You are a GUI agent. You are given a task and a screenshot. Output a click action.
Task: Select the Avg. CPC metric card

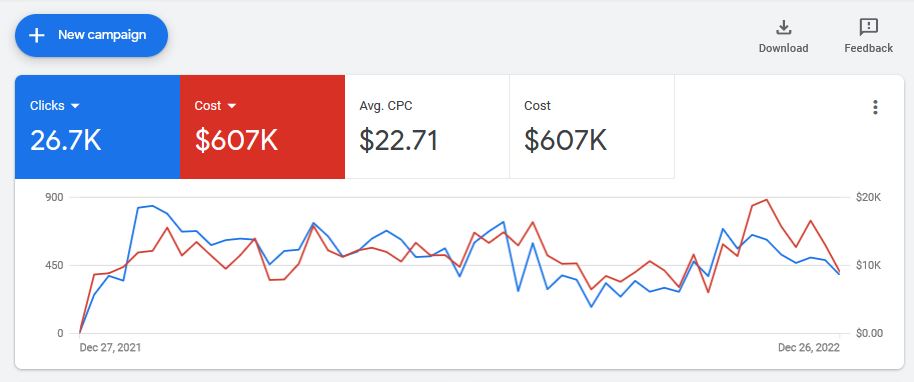427,127
